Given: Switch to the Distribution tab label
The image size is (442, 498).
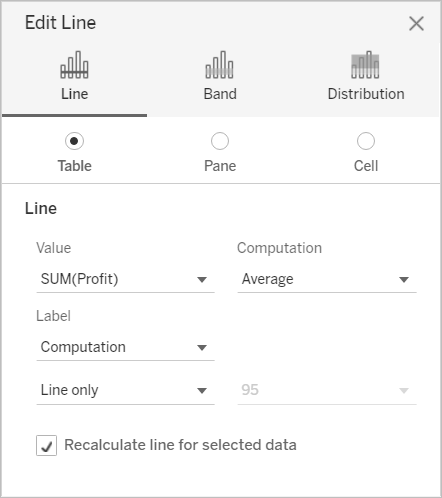Looking at the screenshot, I should pyautogui.click(x=366, y=94).
